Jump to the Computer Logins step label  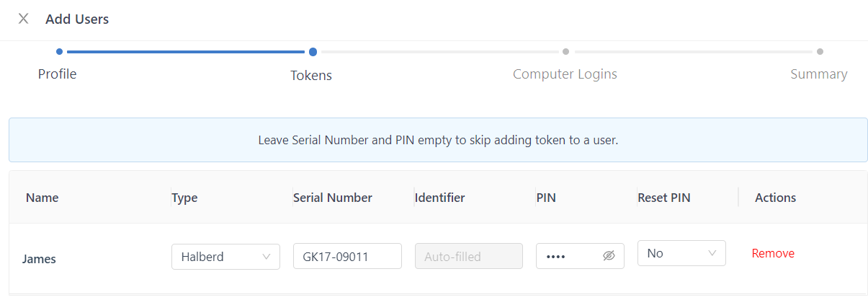point(565,74)
